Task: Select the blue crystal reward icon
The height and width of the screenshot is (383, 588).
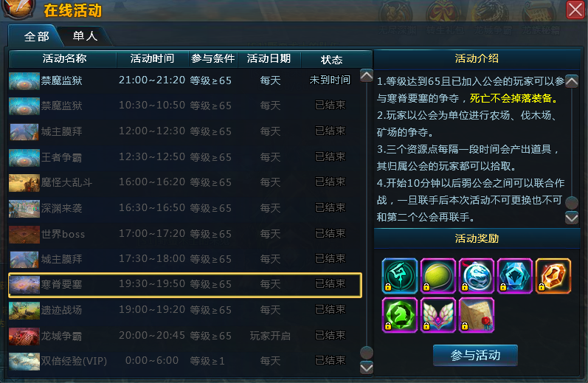Action: click(x=515, y=276)
